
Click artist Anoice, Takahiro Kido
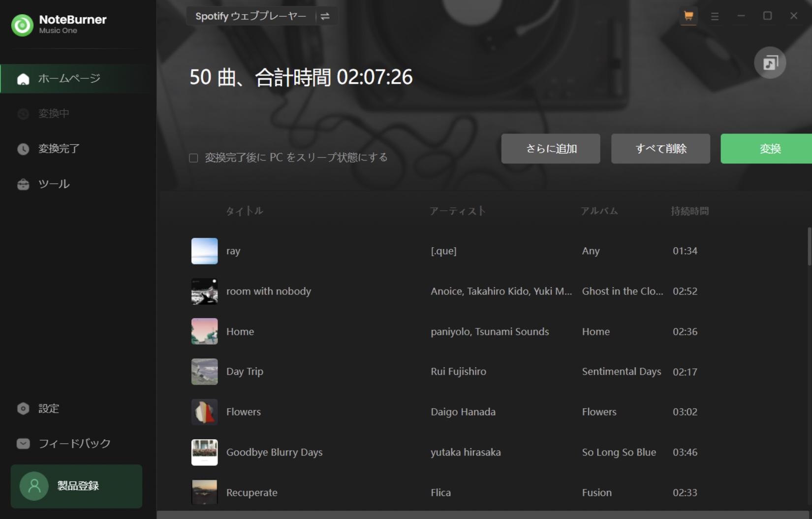501,291
